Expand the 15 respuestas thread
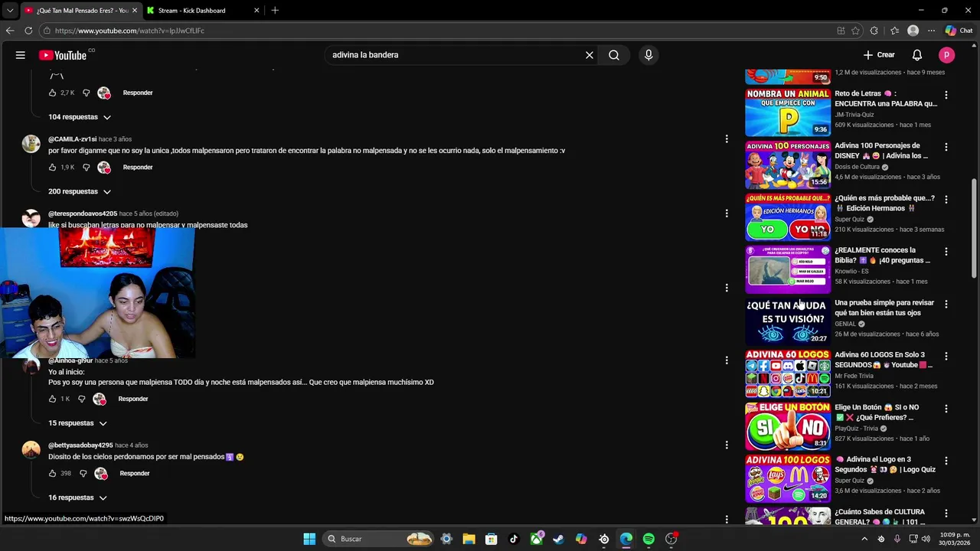Viewport: 980px width, 551px height. point(77,423)
